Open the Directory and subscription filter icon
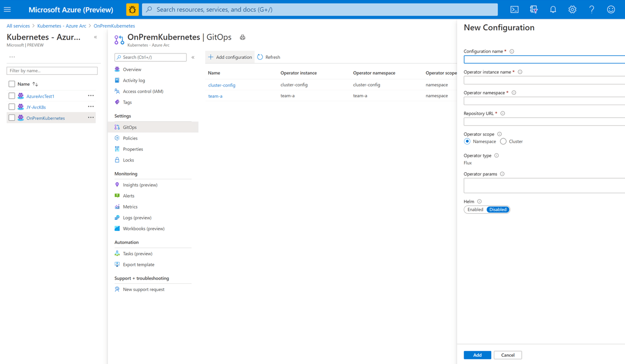This screenshot has width=625, height=364. [533, 9]
